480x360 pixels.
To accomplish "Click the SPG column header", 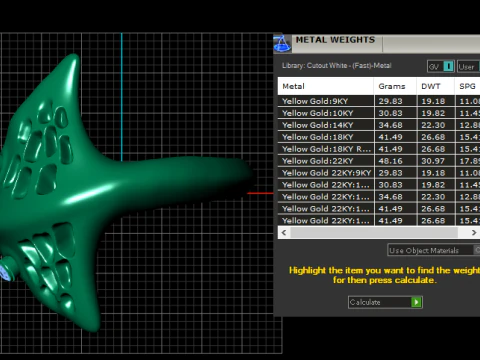I will pos(467,86).
